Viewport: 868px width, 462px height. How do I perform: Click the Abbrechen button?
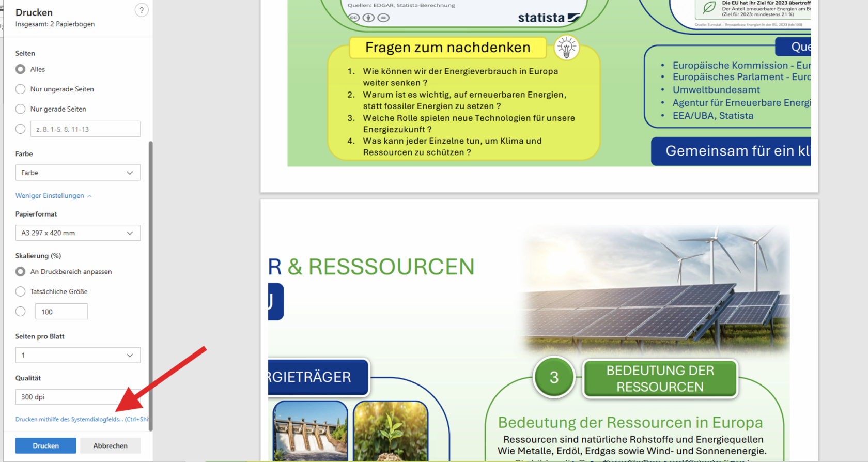click(x=110, y=445)
